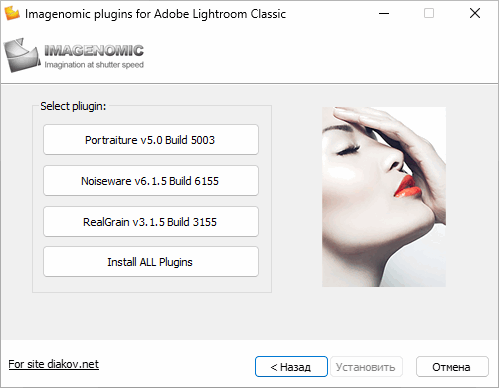This screenshot has height=388, width=499.
Task: Select RealGrain v3.1.5 Build 3155 plugin
Action: [x=151, y=222]
